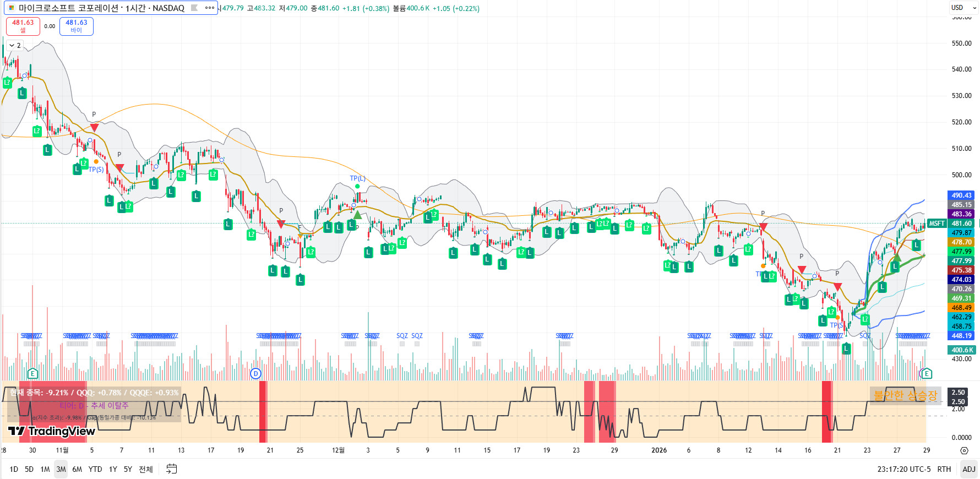
Task: Click the 2026 year label on time axis
Action: (659, 450)
